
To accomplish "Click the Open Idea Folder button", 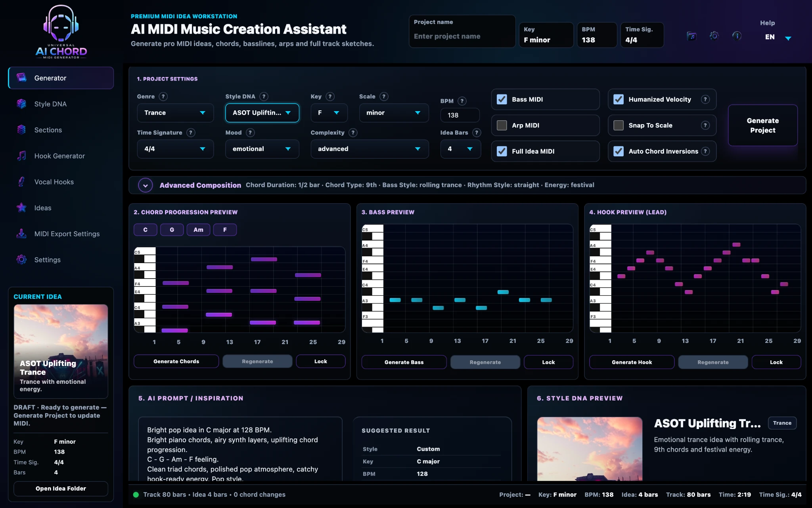I will (61, 489).
